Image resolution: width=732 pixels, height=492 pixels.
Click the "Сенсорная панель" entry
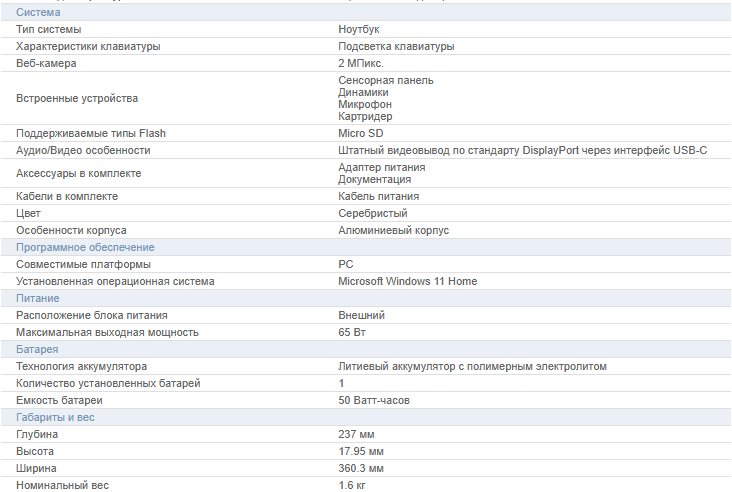(x=386, y=80)
